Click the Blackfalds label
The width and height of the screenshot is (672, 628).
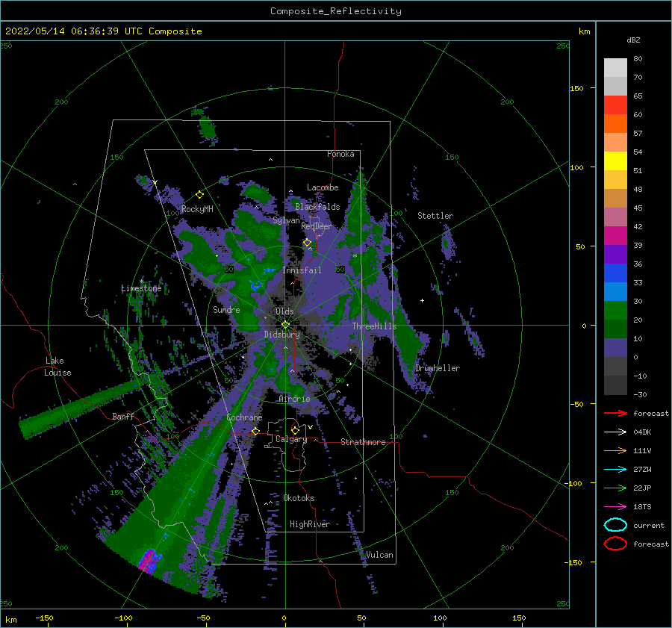coord(317,207)
